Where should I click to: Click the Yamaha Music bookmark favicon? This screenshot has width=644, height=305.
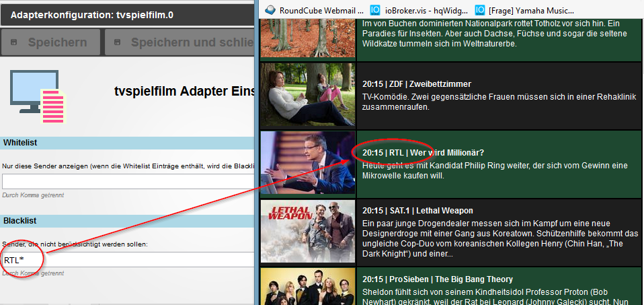[x=480, y=10]
